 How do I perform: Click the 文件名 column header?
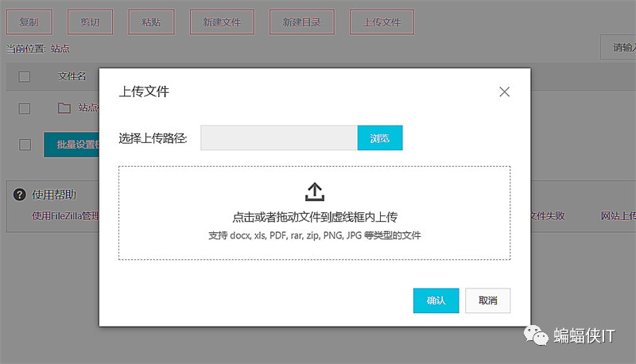(x=72, y=76)
